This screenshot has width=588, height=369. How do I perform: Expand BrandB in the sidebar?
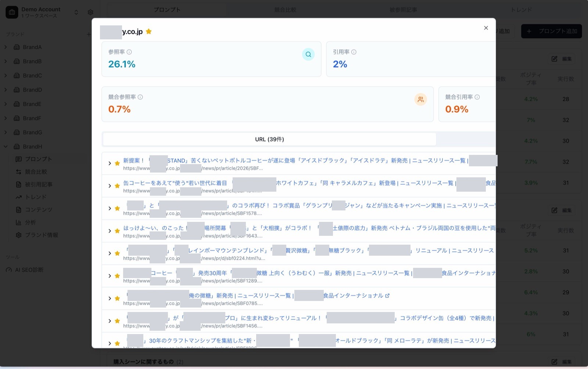(x=6, y=61)
